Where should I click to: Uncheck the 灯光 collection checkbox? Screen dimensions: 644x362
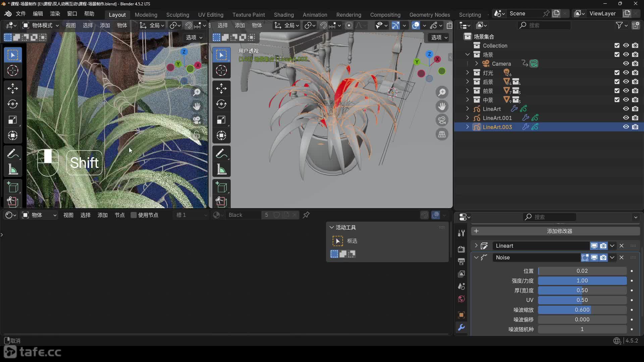pyautogui.click(x=617, y=73)
